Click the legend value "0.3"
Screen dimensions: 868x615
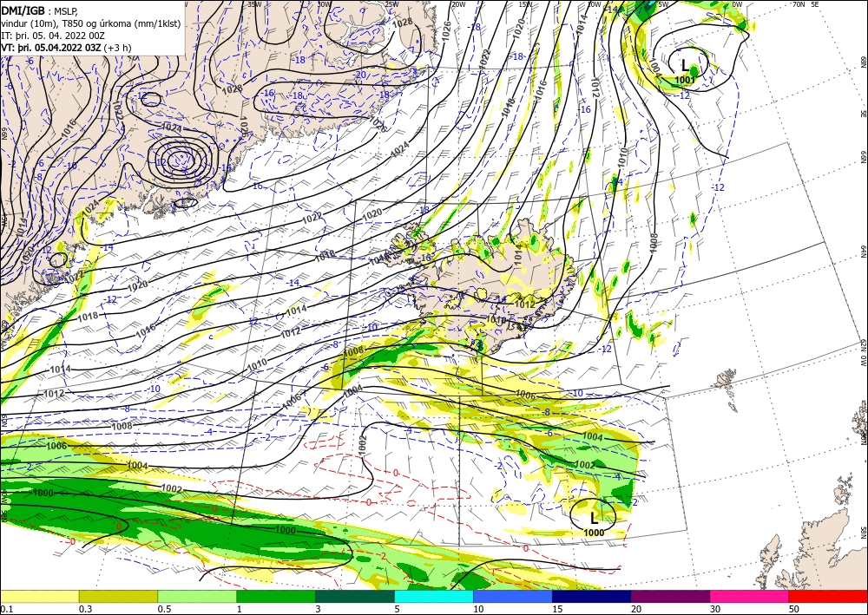85,609
